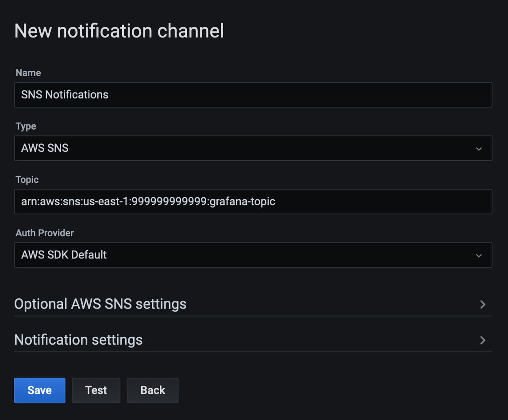The image size is (508, 420).
Task: Expand Optional AWS SNS settings section
Action: point(253,304)
